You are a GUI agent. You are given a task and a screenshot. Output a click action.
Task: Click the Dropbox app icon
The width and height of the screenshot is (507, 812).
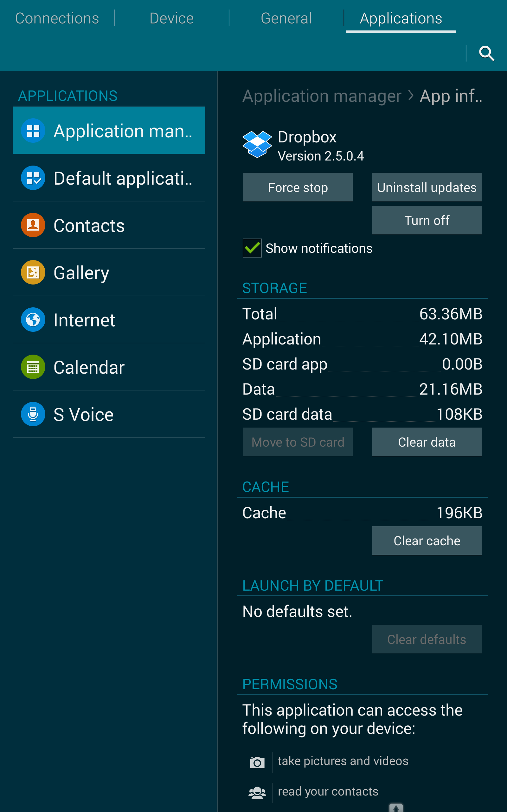pos(257,144)
